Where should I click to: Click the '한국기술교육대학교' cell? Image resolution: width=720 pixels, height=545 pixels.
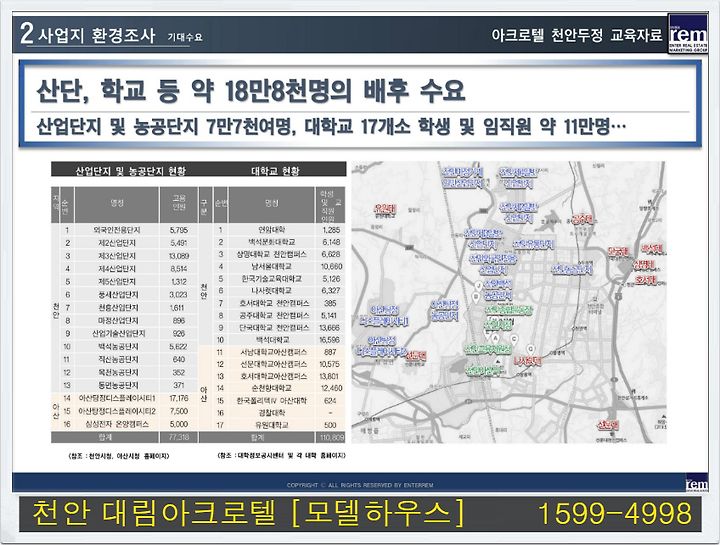[272, 279]
